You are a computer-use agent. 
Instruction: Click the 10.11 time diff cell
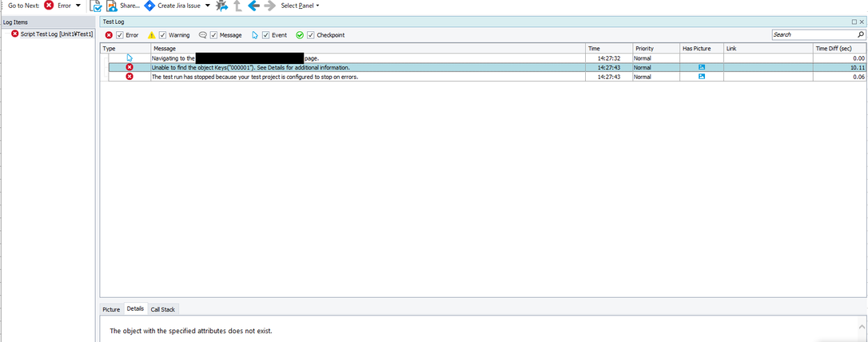coord(840,67)
